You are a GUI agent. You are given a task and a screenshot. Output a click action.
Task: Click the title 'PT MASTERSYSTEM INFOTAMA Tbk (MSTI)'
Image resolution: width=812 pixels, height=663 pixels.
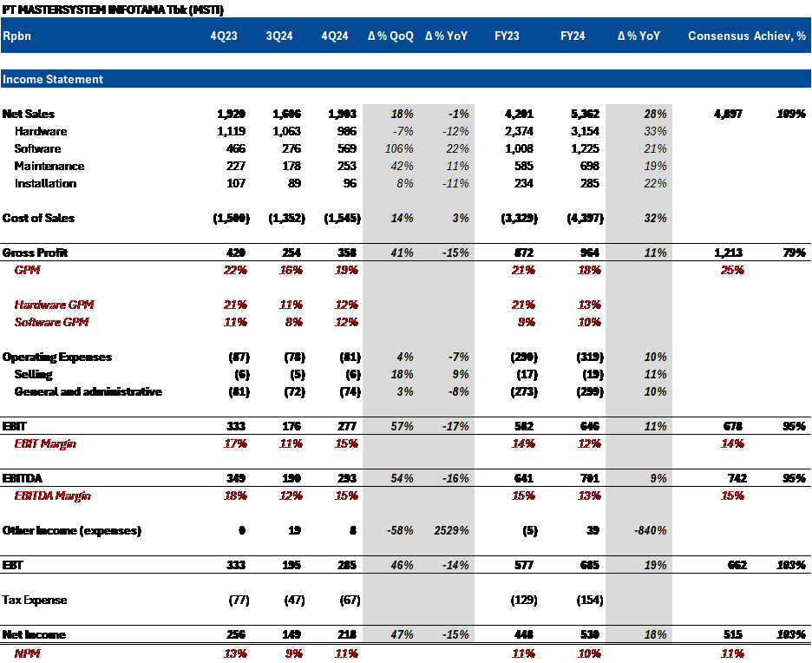tap(113, 10)
